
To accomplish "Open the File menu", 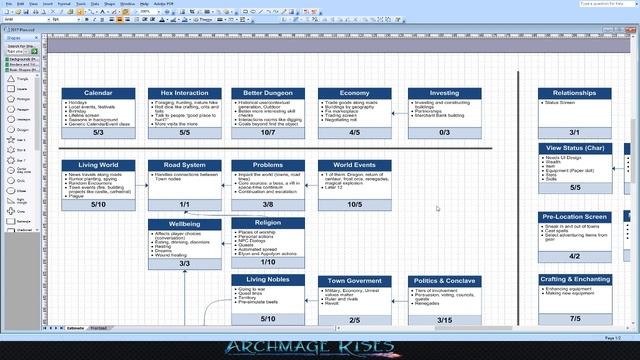I will pyautogui.click(x=8, y=4).
